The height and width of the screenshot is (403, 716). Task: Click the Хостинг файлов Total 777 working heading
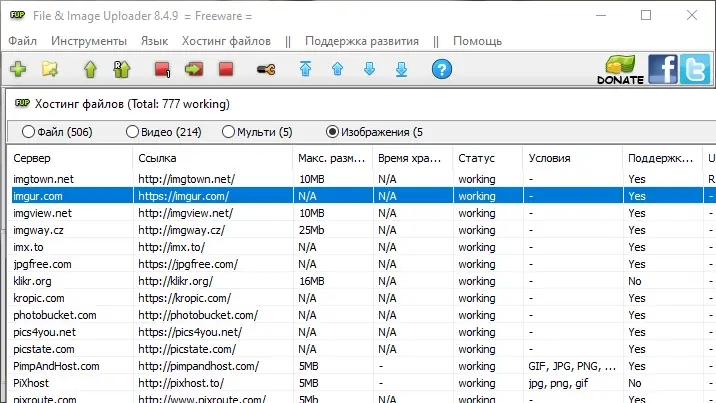pos(132,104)
